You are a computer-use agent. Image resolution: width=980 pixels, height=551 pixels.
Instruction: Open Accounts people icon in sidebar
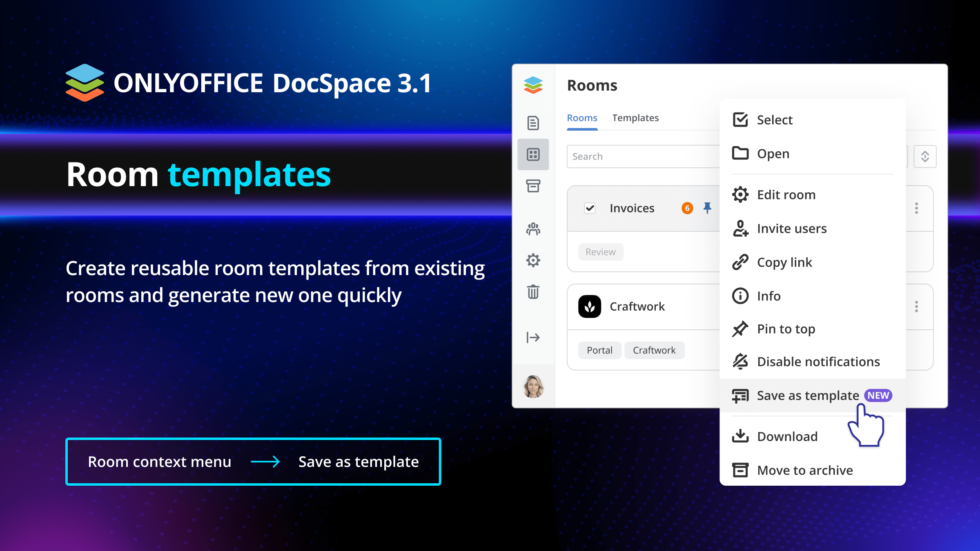[x=533, y=229]
